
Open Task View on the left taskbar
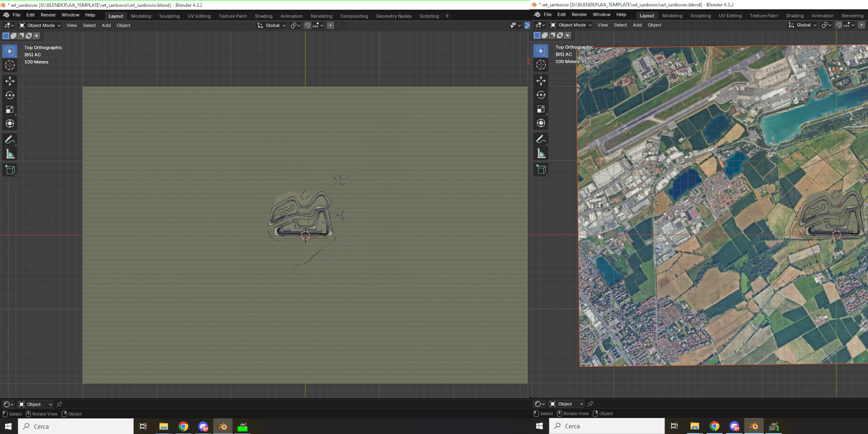143,426
